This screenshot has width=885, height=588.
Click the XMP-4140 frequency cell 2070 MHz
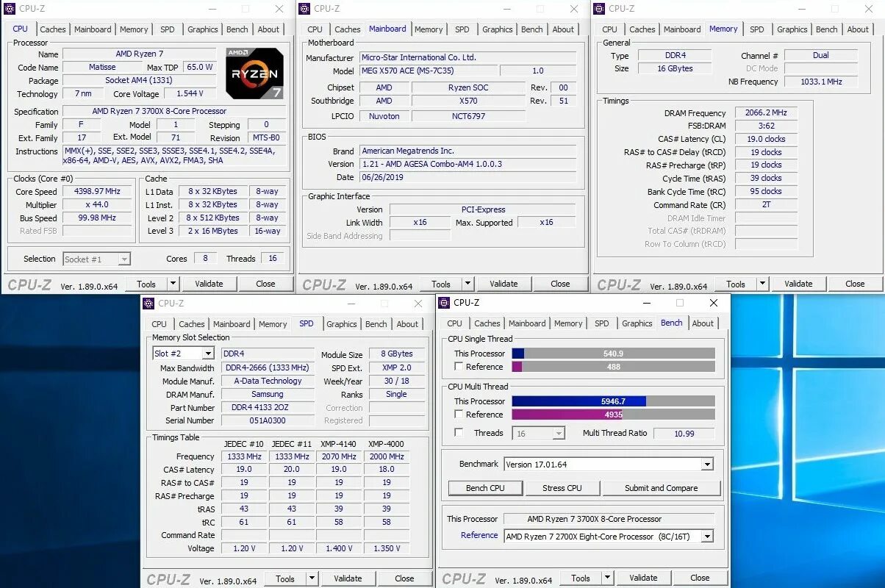(339, 456)
